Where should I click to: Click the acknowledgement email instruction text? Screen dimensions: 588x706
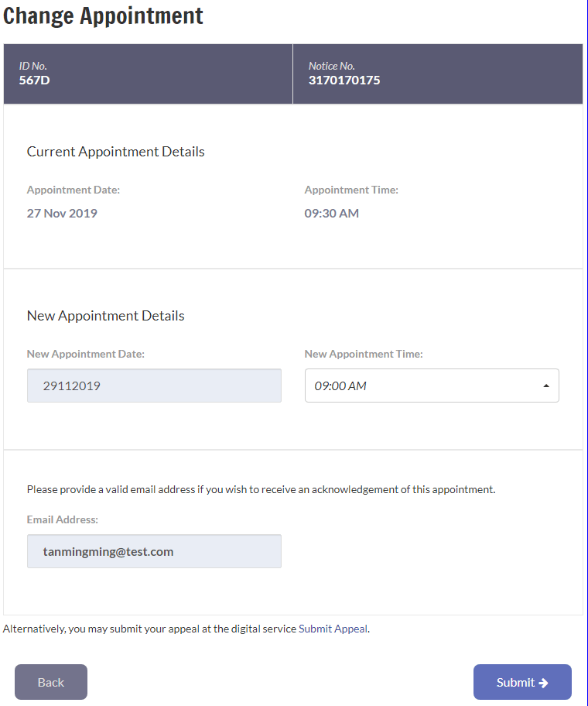(261, 489)
